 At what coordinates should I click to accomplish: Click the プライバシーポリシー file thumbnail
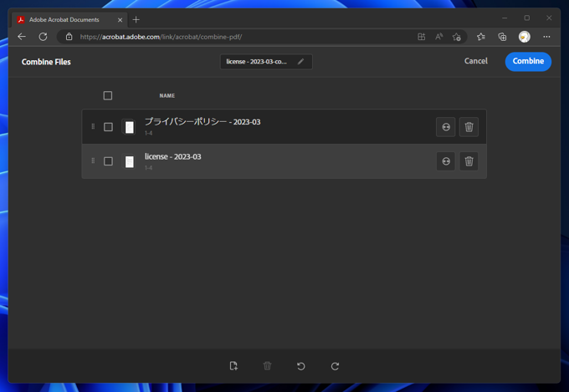pos(129,127)
